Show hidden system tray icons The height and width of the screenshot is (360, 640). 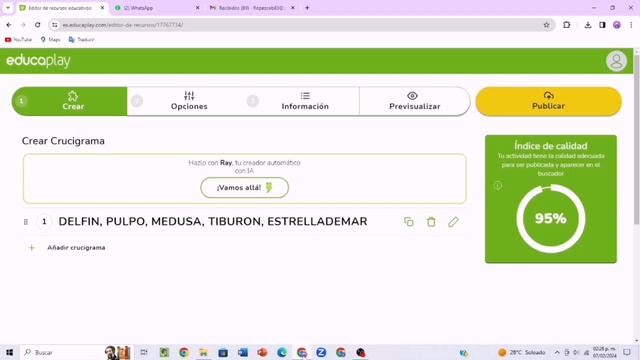557,352
